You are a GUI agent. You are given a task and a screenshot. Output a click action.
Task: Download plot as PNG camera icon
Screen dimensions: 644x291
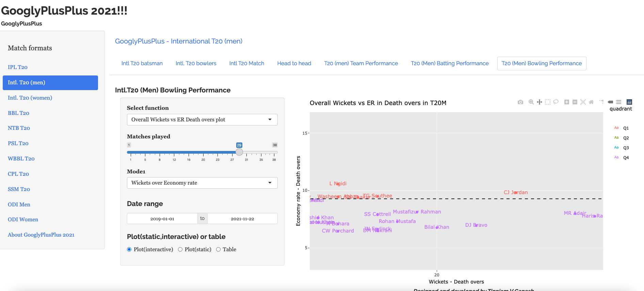point(520,102)
